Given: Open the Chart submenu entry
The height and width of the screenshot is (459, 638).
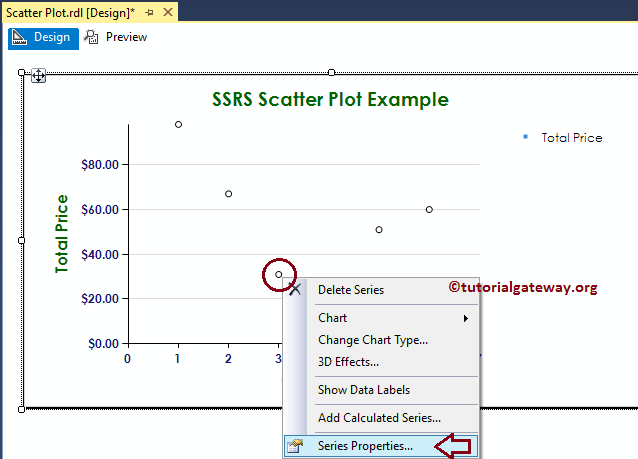Looking at the screenshot, I should (x=332, y=318).
